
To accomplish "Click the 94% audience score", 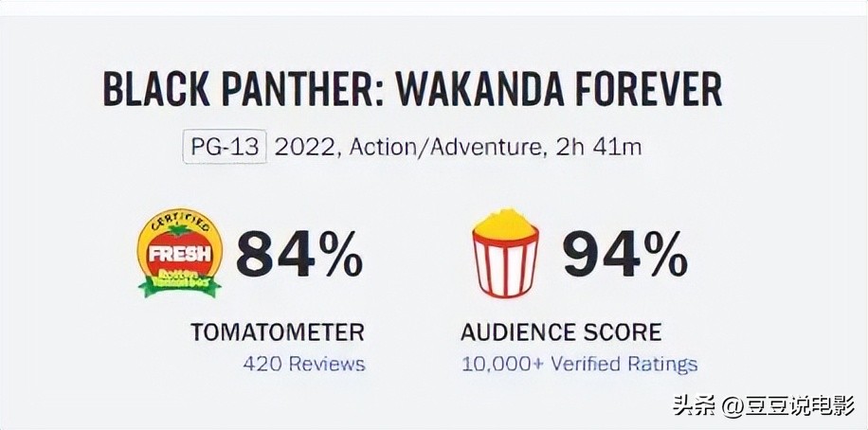I will click(x=624, y=256).
